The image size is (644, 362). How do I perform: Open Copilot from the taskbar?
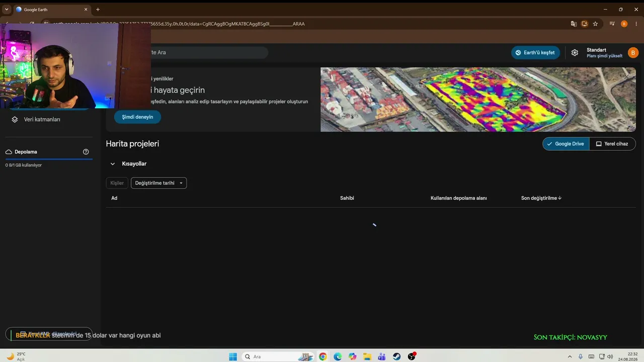(x=352, y=356)
